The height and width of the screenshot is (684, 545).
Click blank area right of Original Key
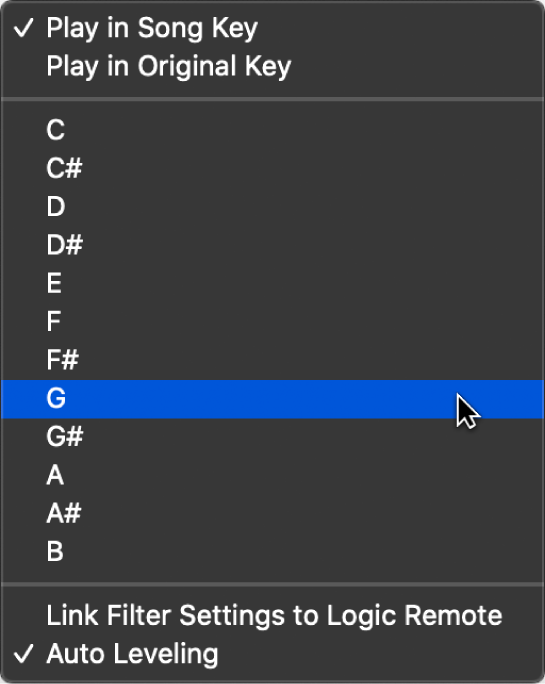(x=417, y=66)
